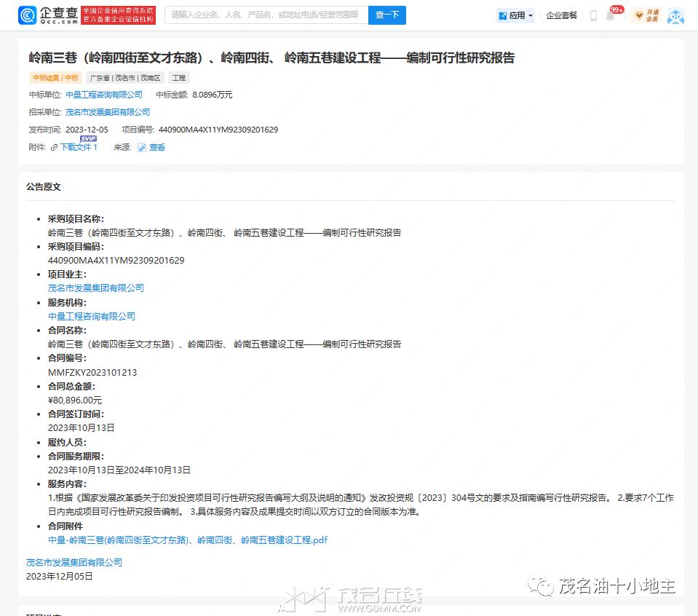Select service period 2023年10月13日至2024年10月13日
The height and width of the screenshot is (616, 698).
(119, 470)
